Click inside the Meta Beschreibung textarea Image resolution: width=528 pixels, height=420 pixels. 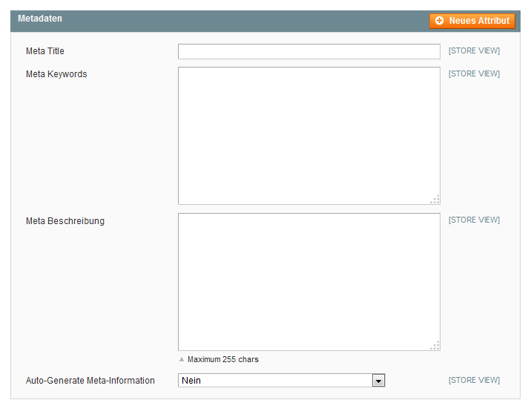[x=308, y=282]
